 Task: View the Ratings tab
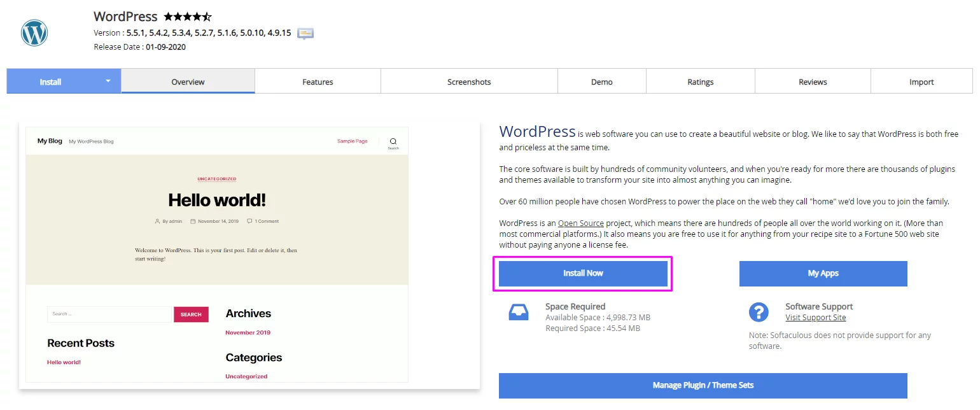point(700,81)
